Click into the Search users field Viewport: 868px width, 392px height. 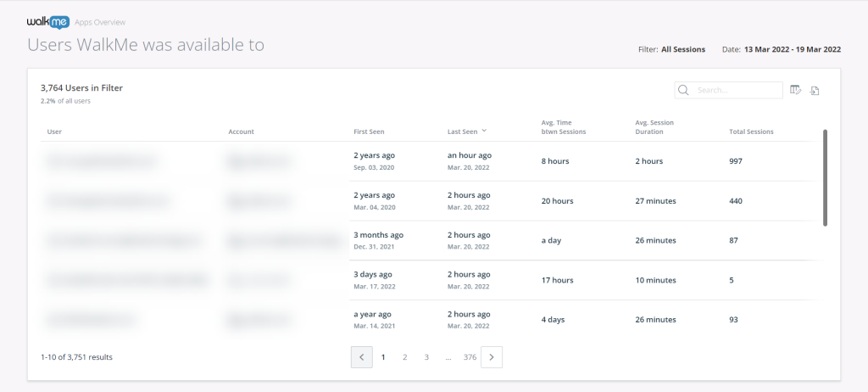coord(737,90)
